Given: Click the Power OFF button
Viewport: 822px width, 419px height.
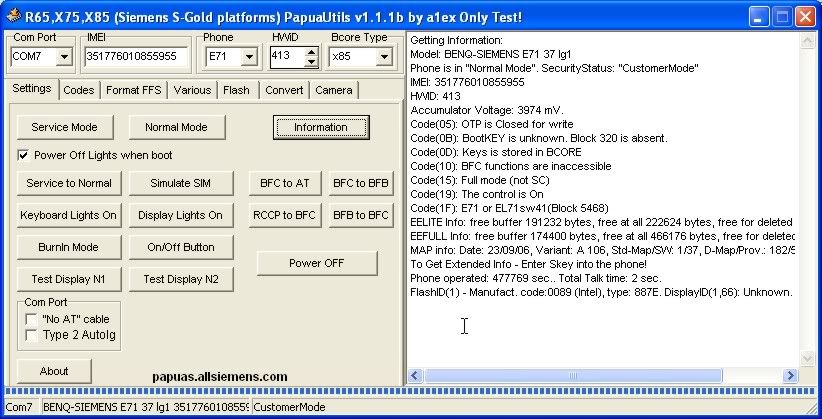Looking at the screenshot, I should (x=317, y=263).
